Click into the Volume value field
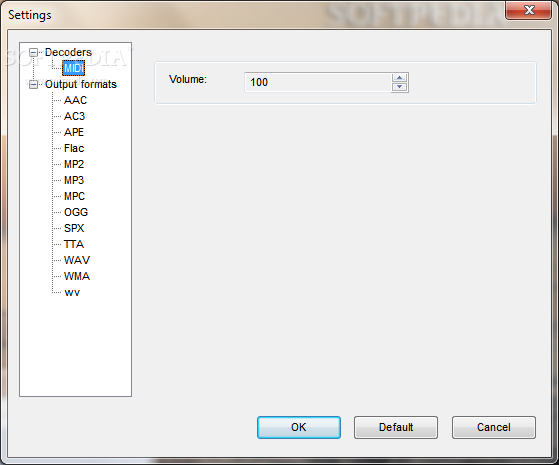This screenshot has width=559, height=465. click(318, 82)
